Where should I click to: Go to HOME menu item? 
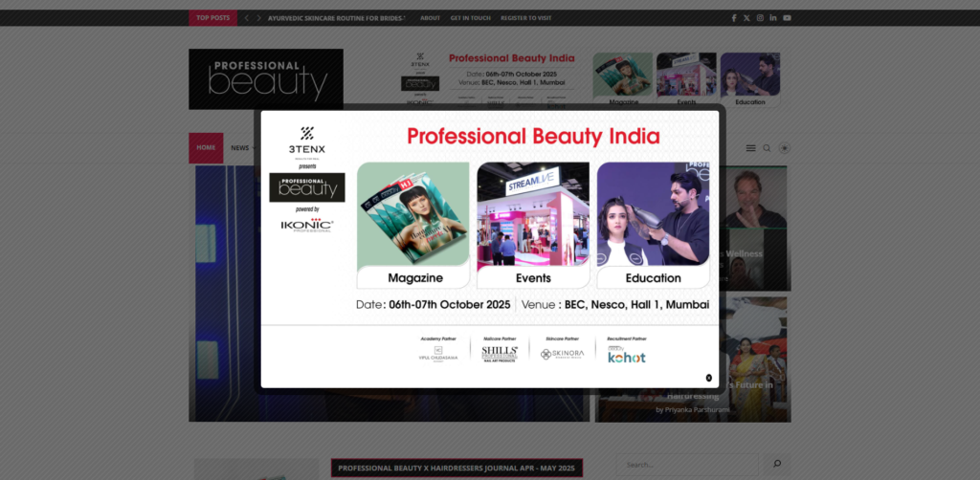pyautogui.click(x=206, y=148)
